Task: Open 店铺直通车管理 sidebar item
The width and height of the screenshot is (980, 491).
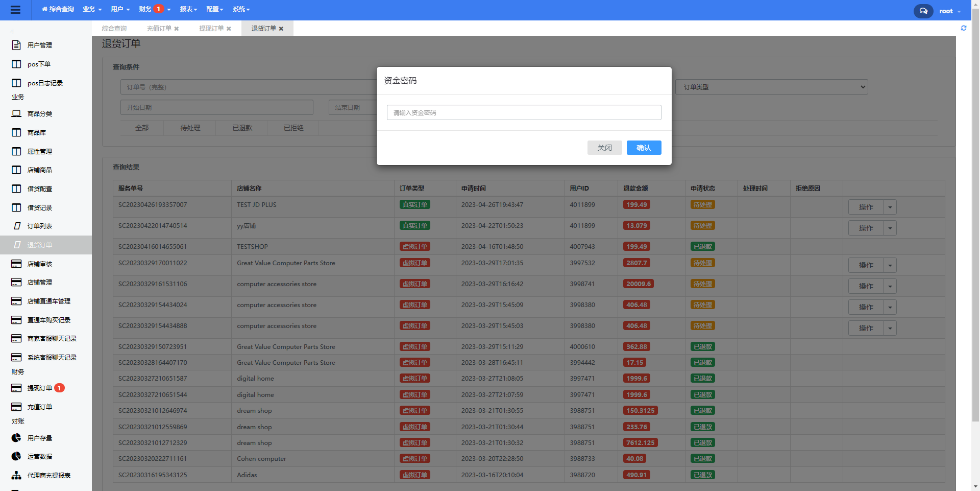Action: pos(49,301)
